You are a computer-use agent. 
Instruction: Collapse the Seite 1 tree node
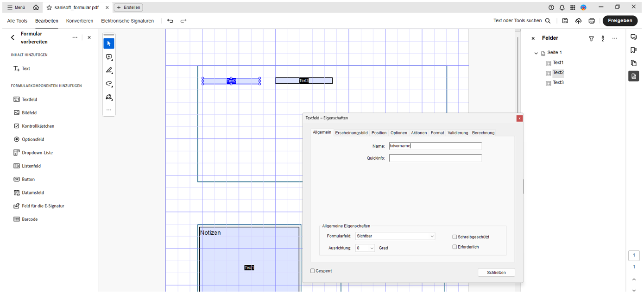click(x=536, y=53)
